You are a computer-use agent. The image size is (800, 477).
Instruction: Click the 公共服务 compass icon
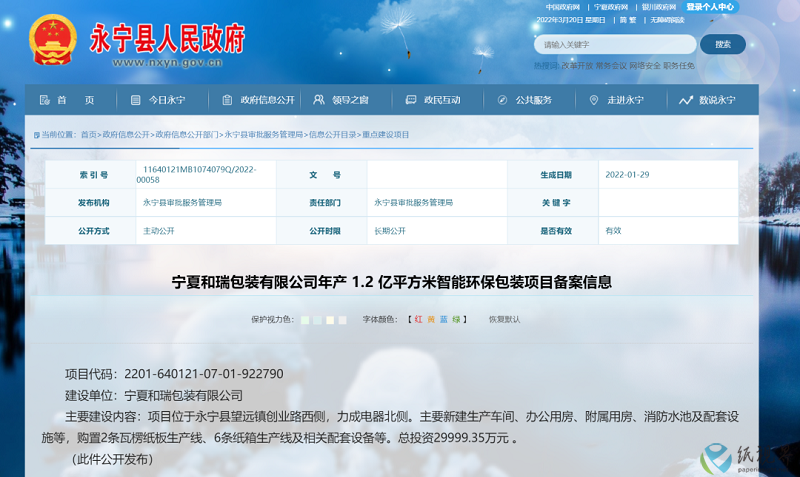(503, 100)
